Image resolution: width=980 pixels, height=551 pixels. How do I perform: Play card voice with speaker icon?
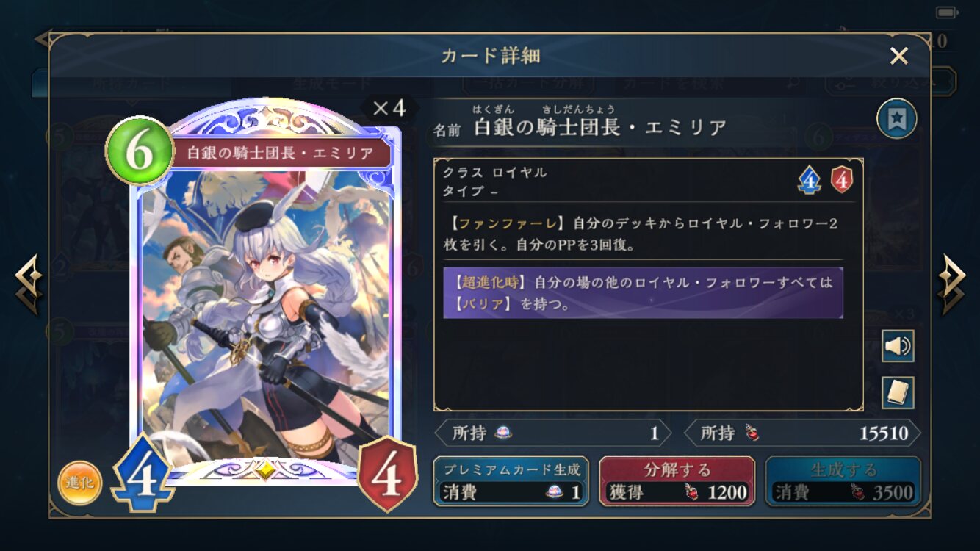click(898, 346)
